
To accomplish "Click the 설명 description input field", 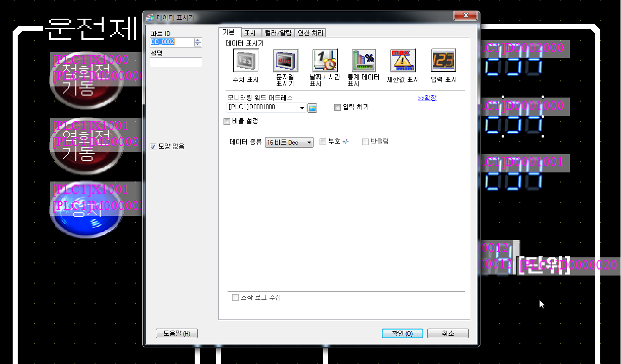I will (176, 62).
